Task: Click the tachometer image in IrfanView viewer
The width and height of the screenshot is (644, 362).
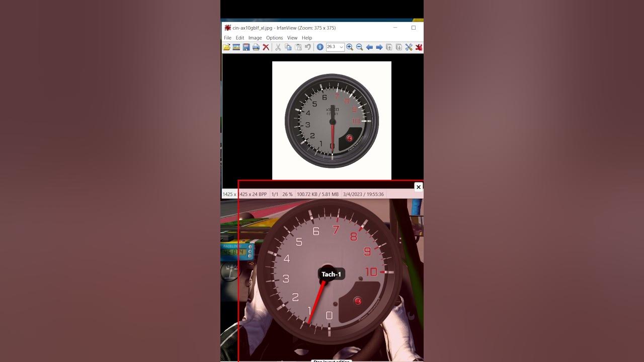Action: coord(332,121)
